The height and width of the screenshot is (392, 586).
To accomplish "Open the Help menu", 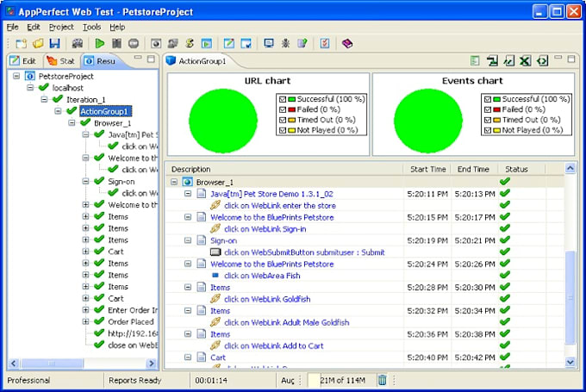I will coord(117,27).
